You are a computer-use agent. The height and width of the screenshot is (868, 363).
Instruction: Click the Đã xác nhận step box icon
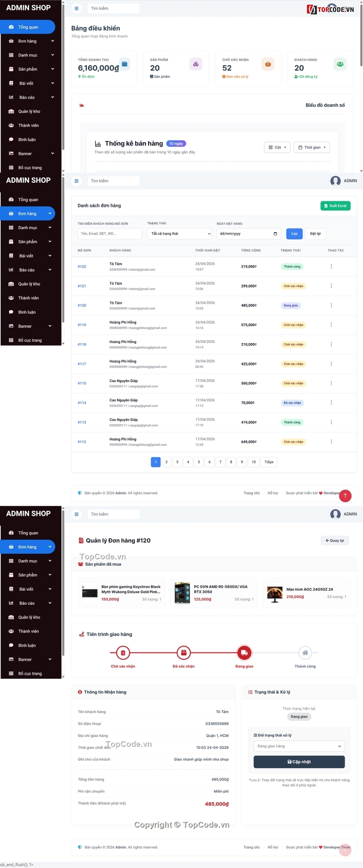[184, 653]
